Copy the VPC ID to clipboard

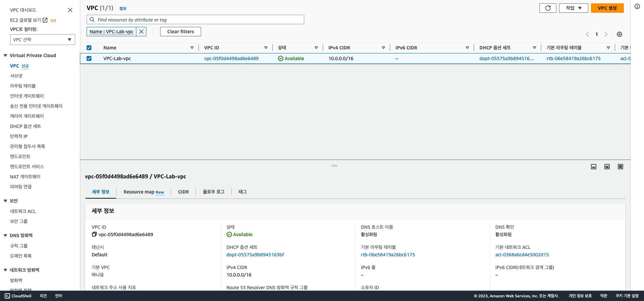click(x=94, y=234)
